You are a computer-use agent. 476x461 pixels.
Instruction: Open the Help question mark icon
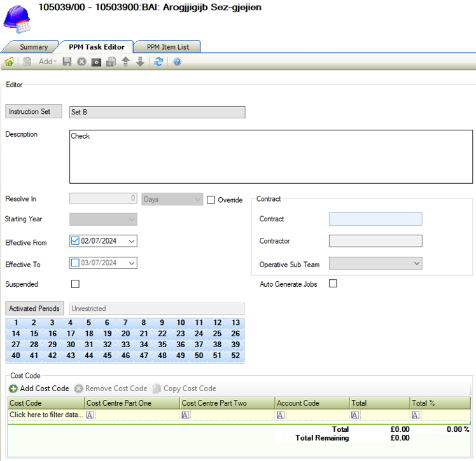point(177,62)
